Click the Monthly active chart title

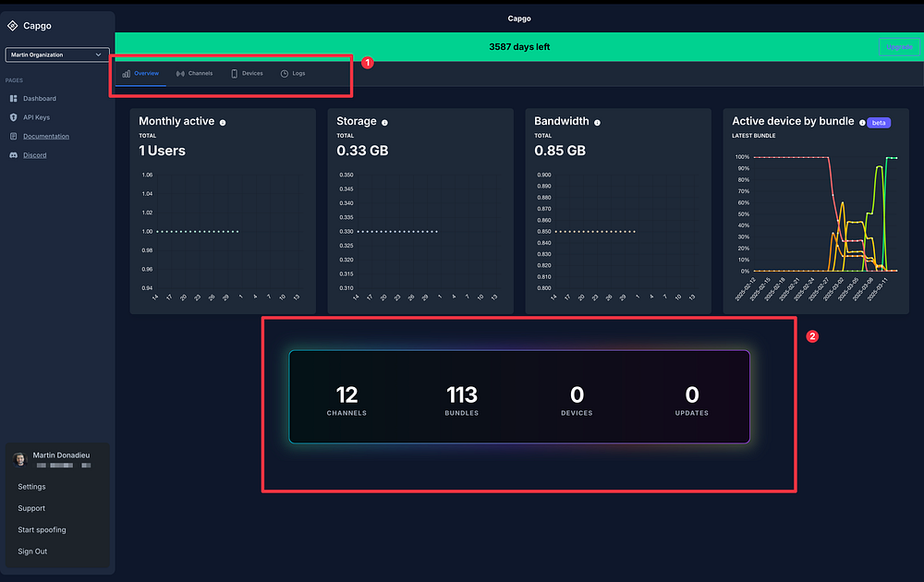[176, 121]
